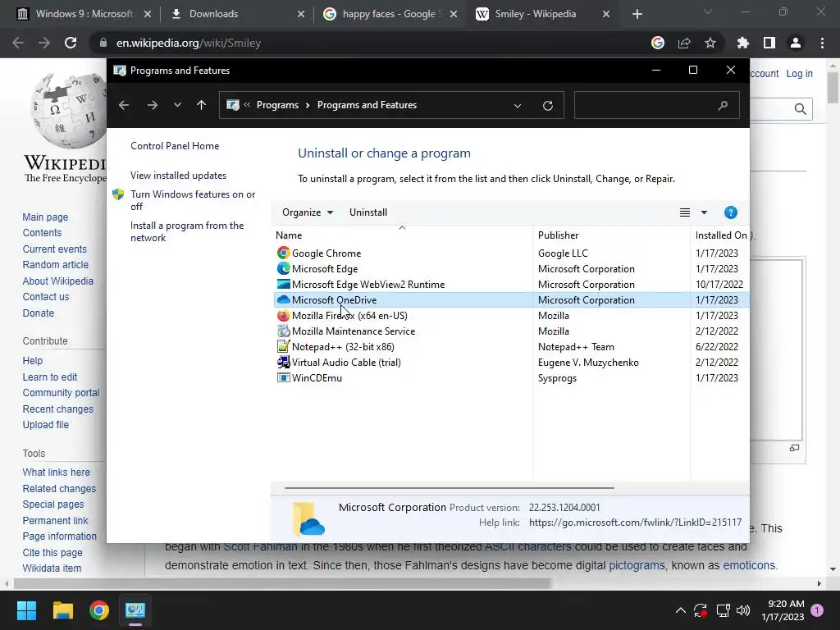Image resolution: width=840 pixels, height=630 pixels.
Task: Open Google Chrome from the taskbar
Action: point(99,610)
